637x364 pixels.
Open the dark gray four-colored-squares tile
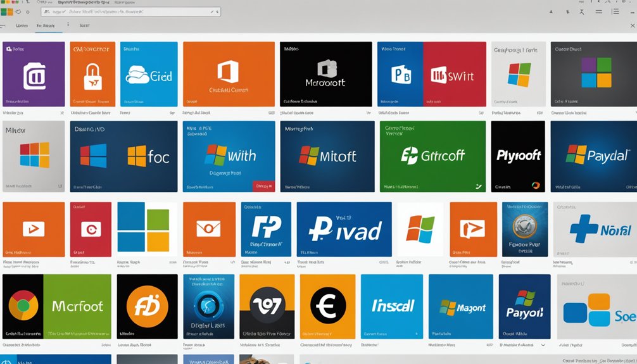pyautogui.click(x=593, y=74)
